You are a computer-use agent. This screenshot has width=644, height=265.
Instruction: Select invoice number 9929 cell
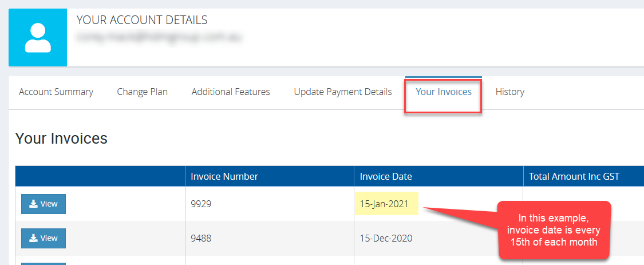[x=201, y=204]
